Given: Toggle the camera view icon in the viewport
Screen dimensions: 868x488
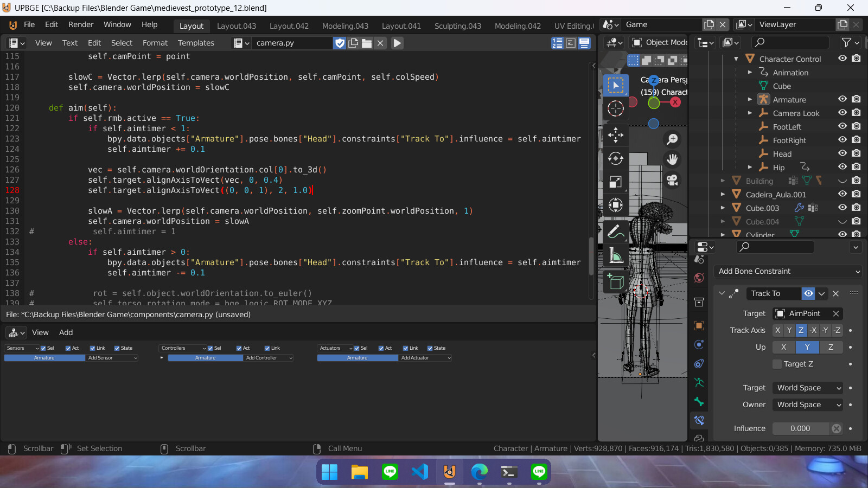Looking at the screenshot, I should click(x=673, y=179).
